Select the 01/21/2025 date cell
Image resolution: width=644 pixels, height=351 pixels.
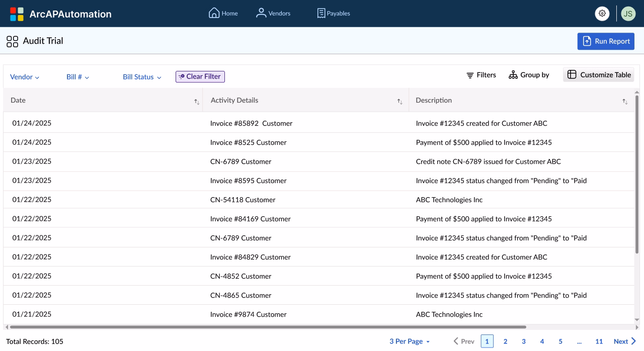(32, 314)
